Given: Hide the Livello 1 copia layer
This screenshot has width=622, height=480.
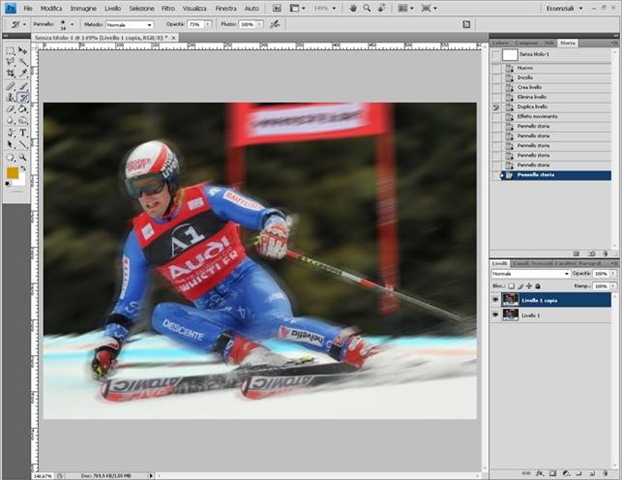Looking at the screenshot, I should (495, 300).
